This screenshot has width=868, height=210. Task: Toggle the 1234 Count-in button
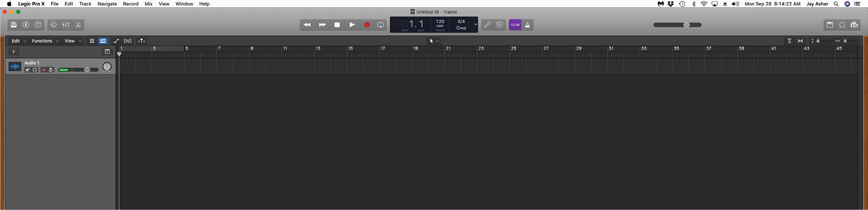(515, 25)
